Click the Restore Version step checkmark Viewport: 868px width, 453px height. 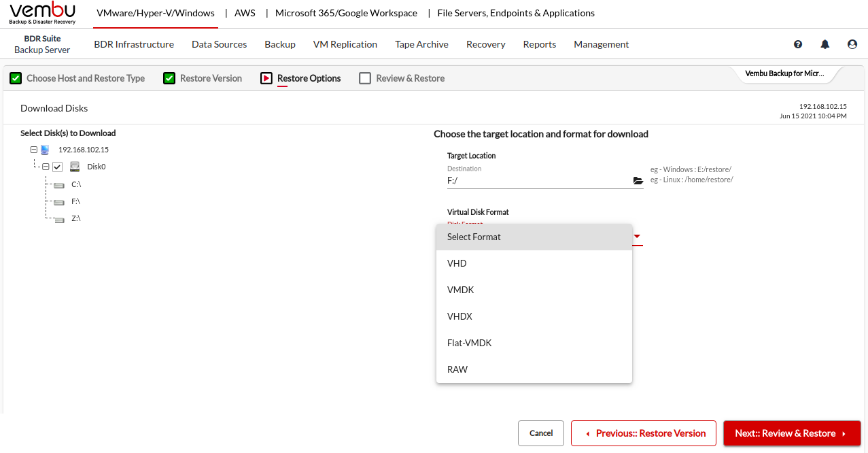[169, 78]
